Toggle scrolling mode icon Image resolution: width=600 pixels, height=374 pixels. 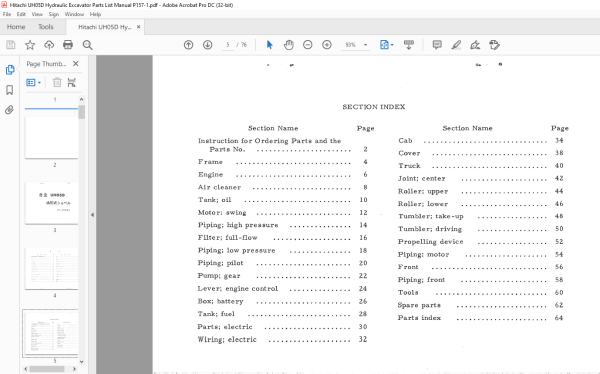tap(409, 45)
